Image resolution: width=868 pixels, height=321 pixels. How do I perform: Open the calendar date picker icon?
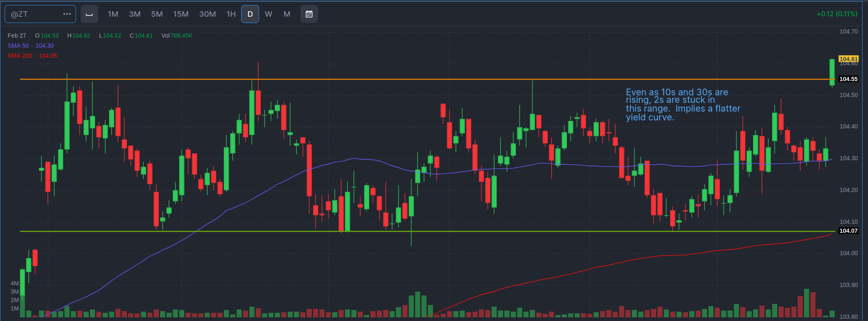pos(309,14)
